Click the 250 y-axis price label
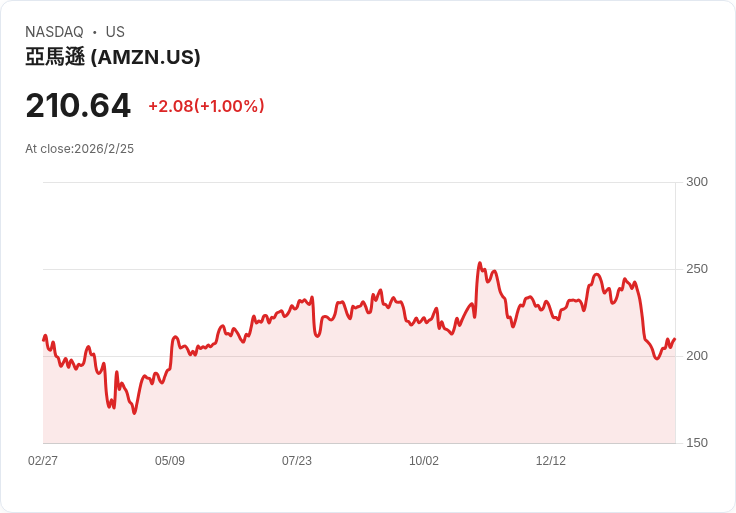This screenshot has width=736, height=513. [697, 269]
